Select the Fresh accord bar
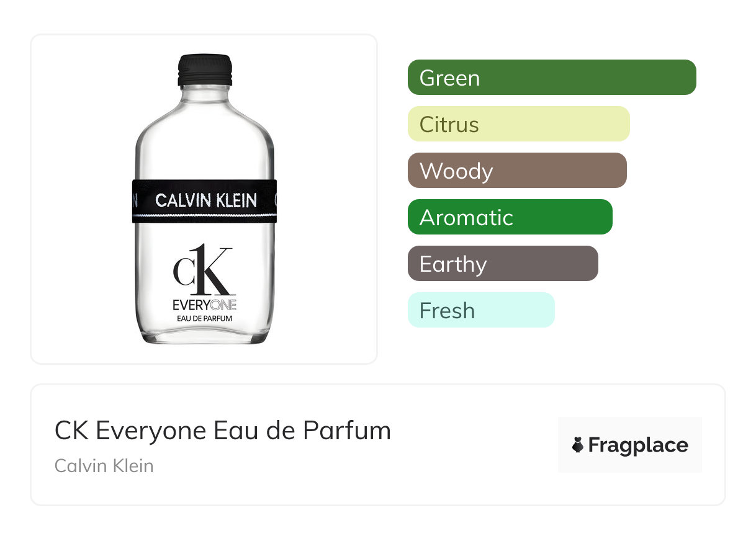The height and width of the screenshot is (536, 756). tap(481, 310)
